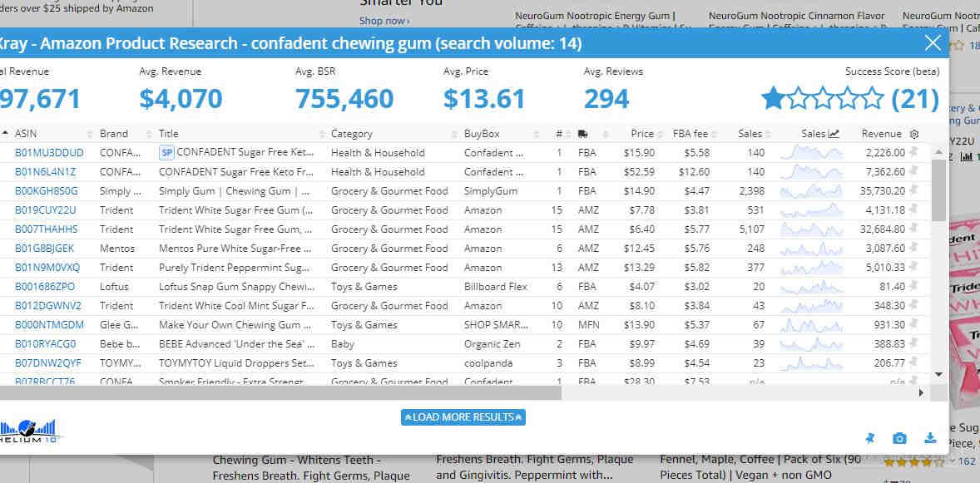Take screenshot with camera icon
The image size is (980, 483).
point(899,438)
